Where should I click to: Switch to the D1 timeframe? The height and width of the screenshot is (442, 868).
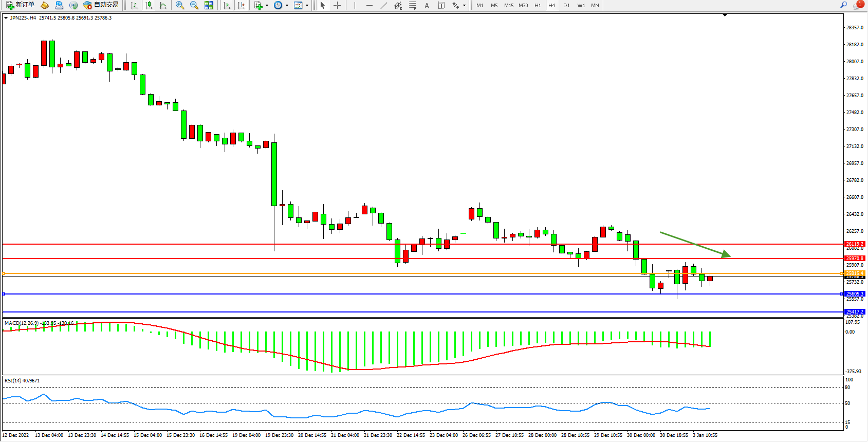pos(566,5)
